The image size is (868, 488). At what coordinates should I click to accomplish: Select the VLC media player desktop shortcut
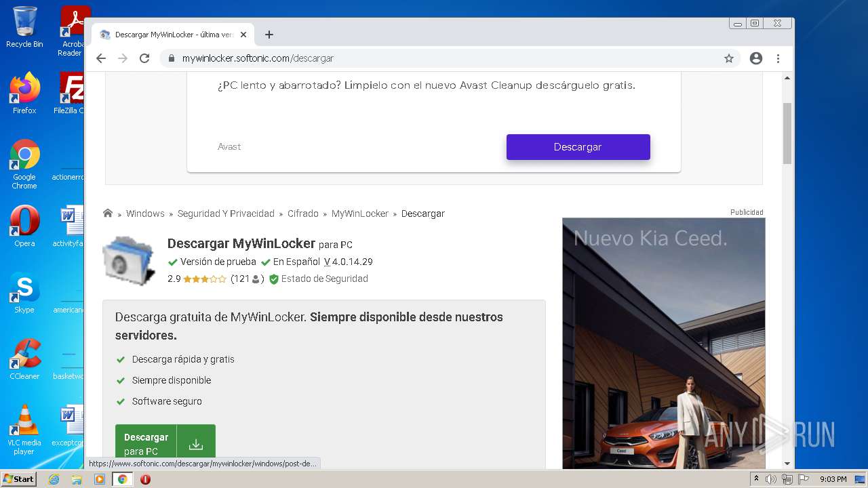24,430
